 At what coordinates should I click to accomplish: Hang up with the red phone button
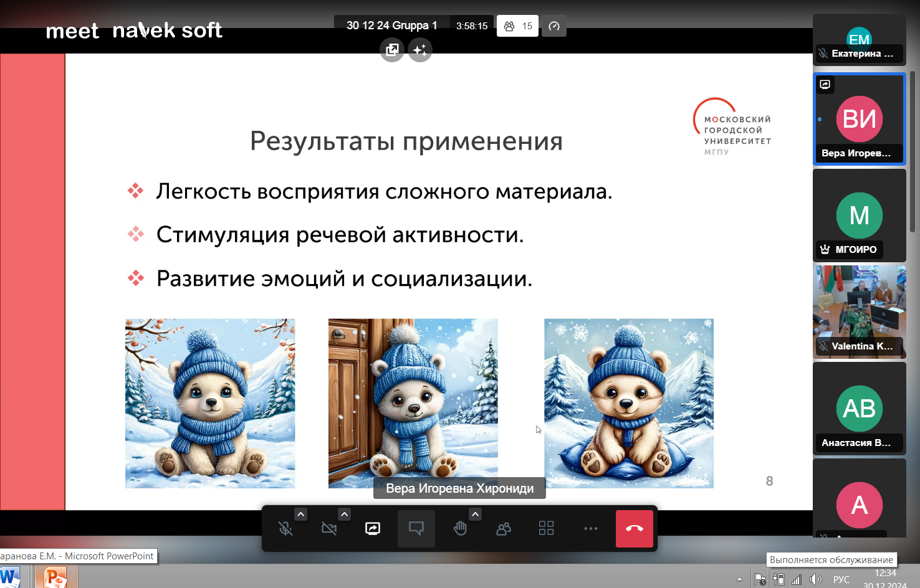[x=634, y=529]
